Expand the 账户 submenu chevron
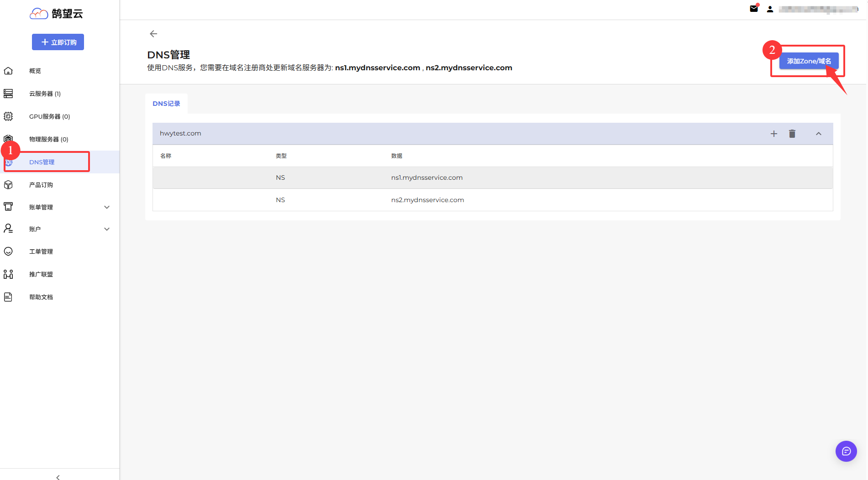Image resolution: width=868 pixels, height=480 pixels. [107, 229]
